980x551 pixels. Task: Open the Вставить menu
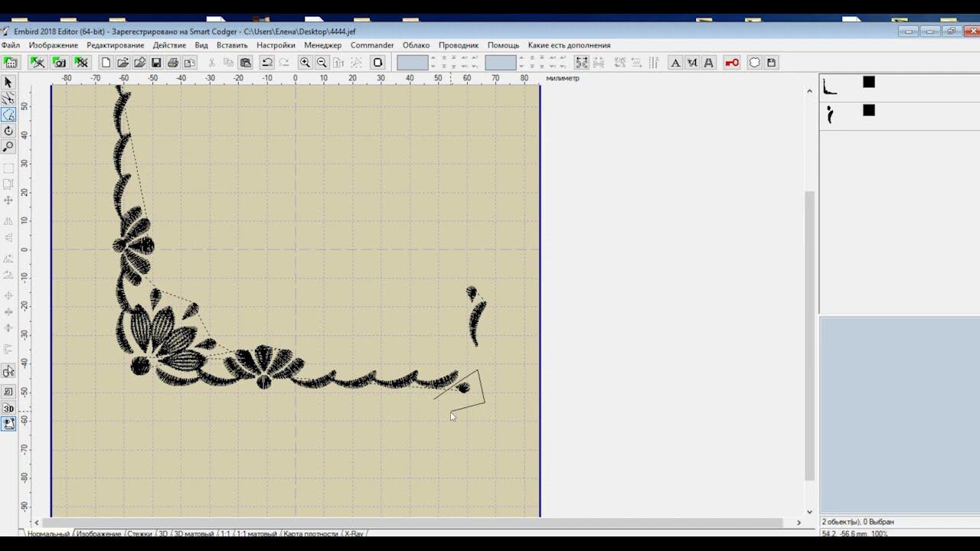[232, 45]
